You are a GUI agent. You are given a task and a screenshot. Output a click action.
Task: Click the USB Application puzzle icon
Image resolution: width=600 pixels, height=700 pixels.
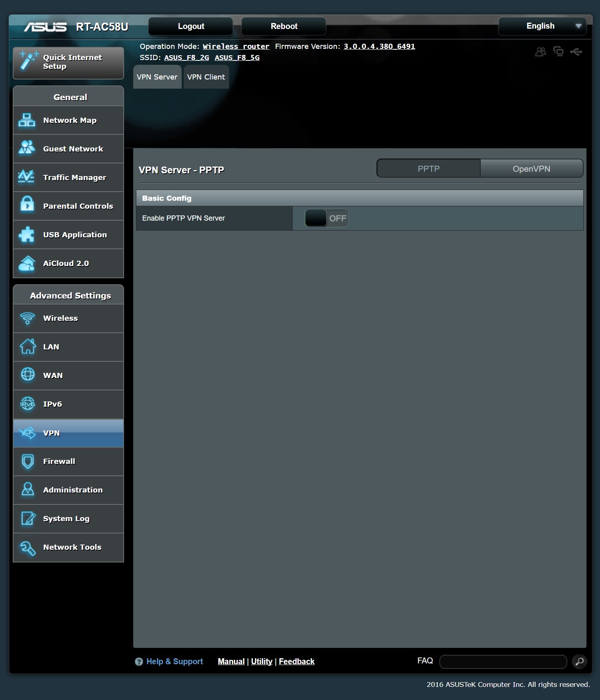(27, 234)
